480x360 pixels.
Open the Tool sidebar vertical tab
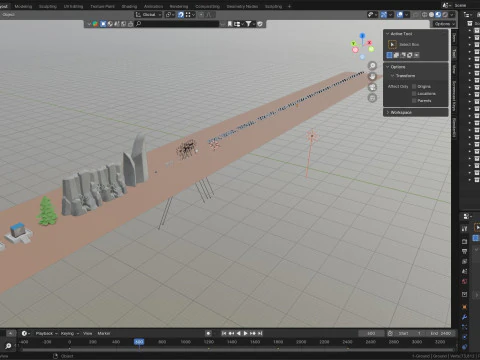pyautogui.click(x=454, y=53)
